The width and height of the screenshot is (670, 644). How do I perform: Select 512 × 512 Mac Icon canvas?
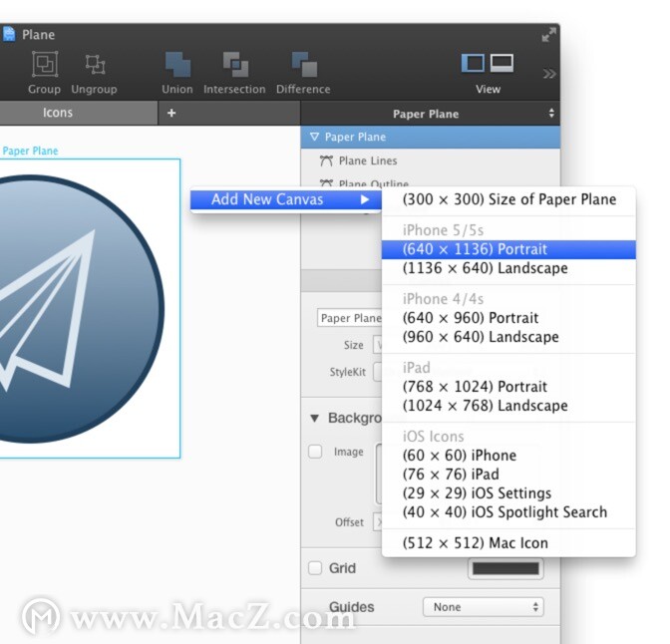pyautogui.click(x=508, y=543)
